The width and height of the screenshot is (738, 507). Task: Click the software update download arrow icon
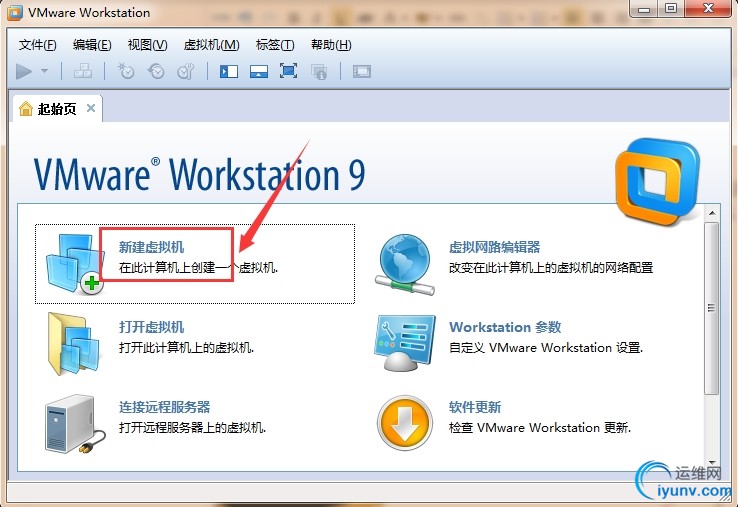tap(405, 423)
